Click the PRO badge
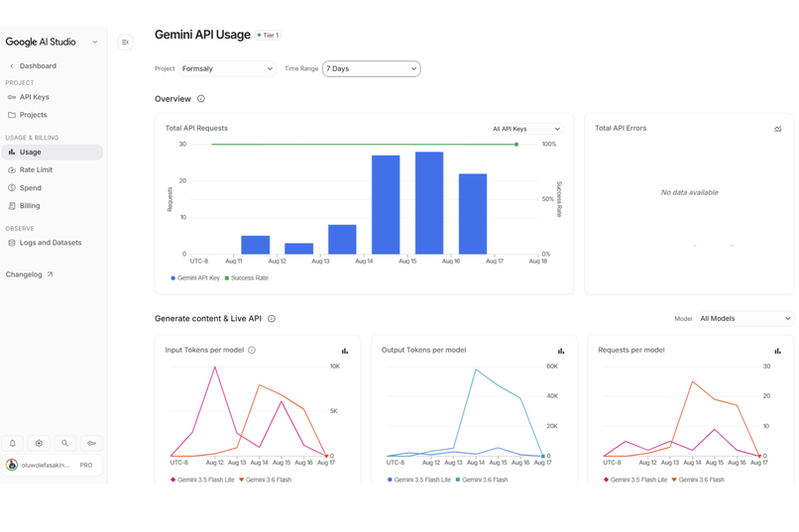Viewport: 799px width, 532px height. [x=86, y=465]
